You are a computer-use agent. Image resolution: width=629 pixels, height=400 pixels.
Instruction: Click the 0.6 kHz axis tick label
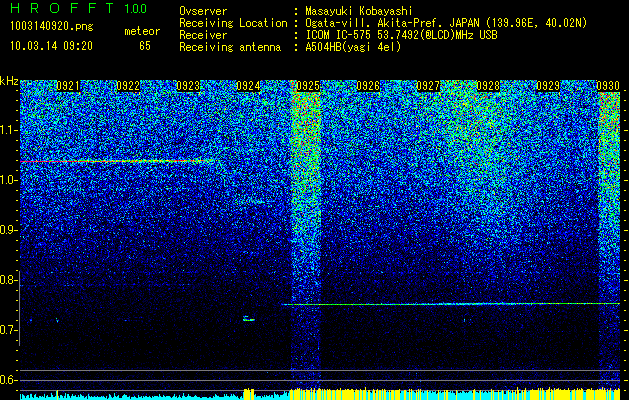8,380
